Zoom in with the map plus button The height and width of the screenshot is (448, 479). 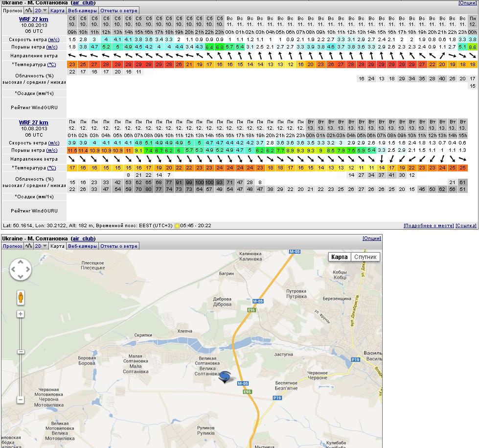coord(20,314)
